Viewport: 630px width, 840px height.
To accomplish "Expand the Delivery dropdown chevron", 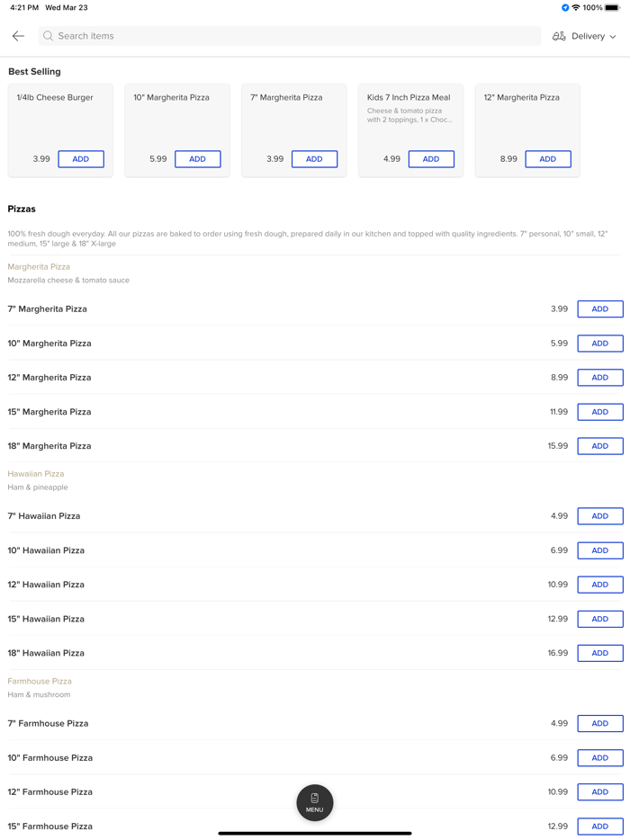I will [x=614, y=37].
